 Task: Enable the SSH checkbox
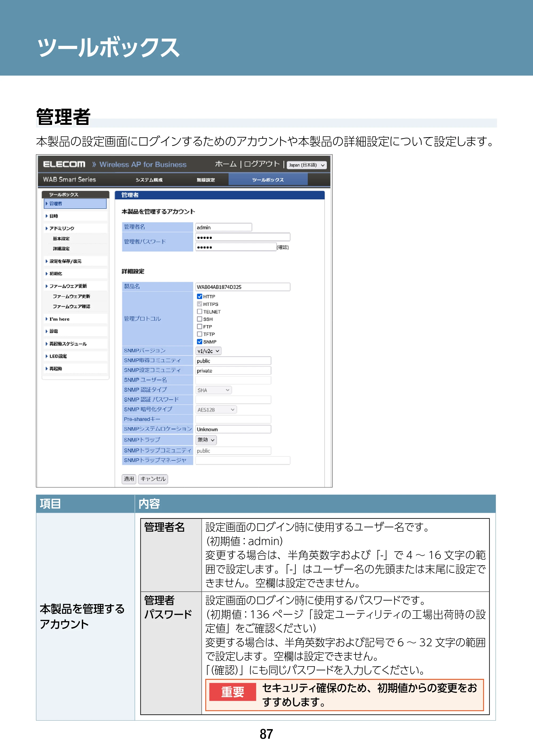[x=199, y=319]
